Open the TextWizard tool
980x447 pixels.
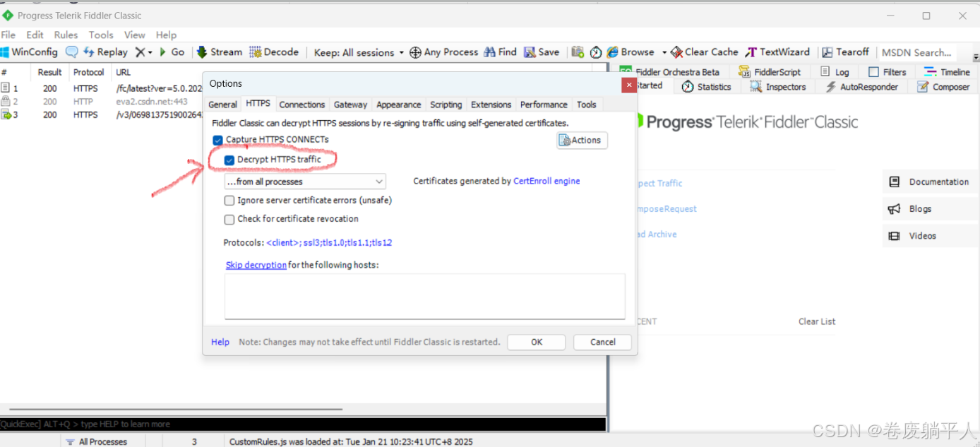[777, 52]
